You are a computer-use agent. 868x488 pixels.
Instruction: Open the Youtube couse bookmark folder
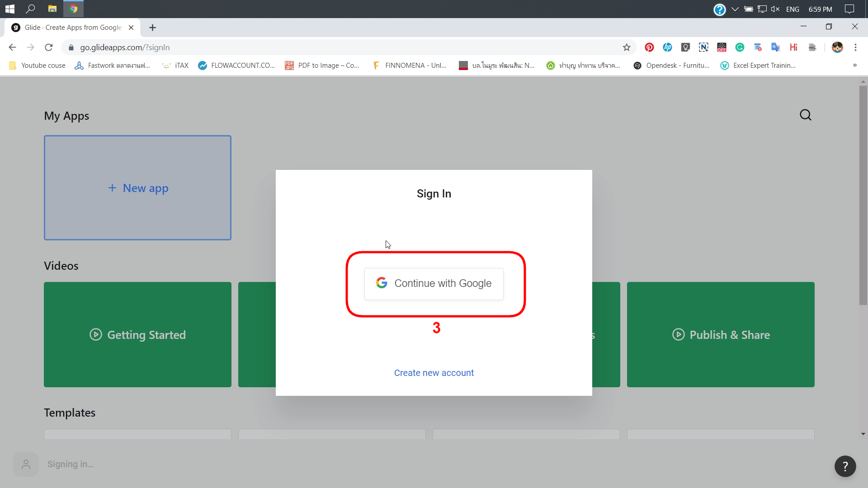point(37,66)
